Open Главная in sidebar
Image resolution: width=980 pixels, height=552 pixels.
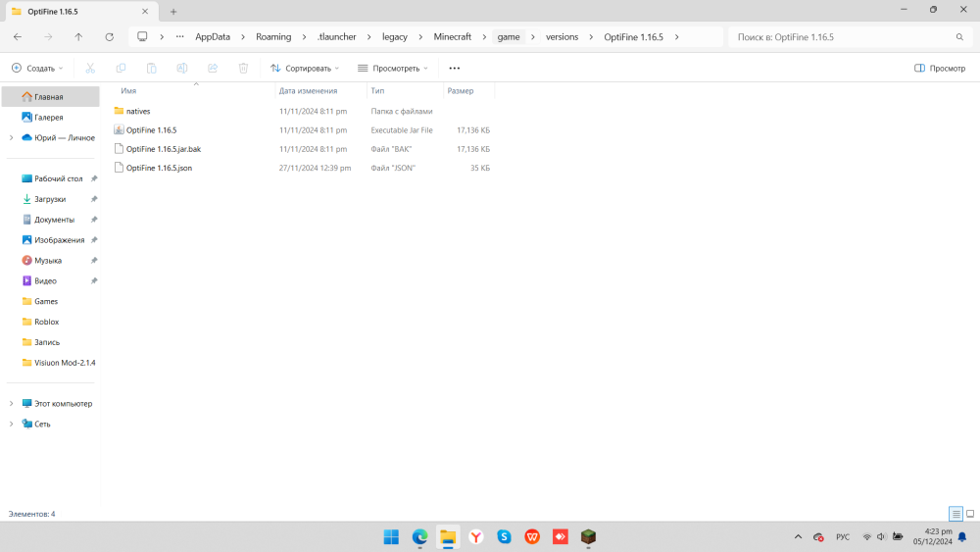(50, 97)
